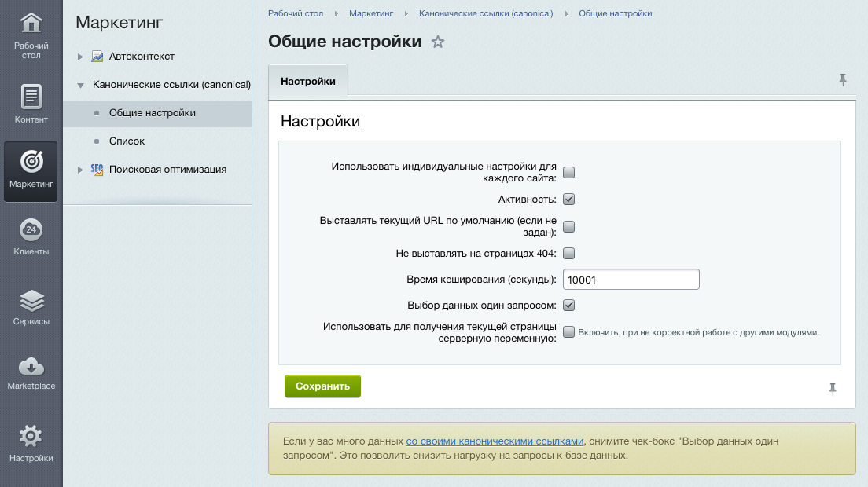
Task: Expand the Поисковая оптимизация tree item
Action: click(x=79, y=168)
